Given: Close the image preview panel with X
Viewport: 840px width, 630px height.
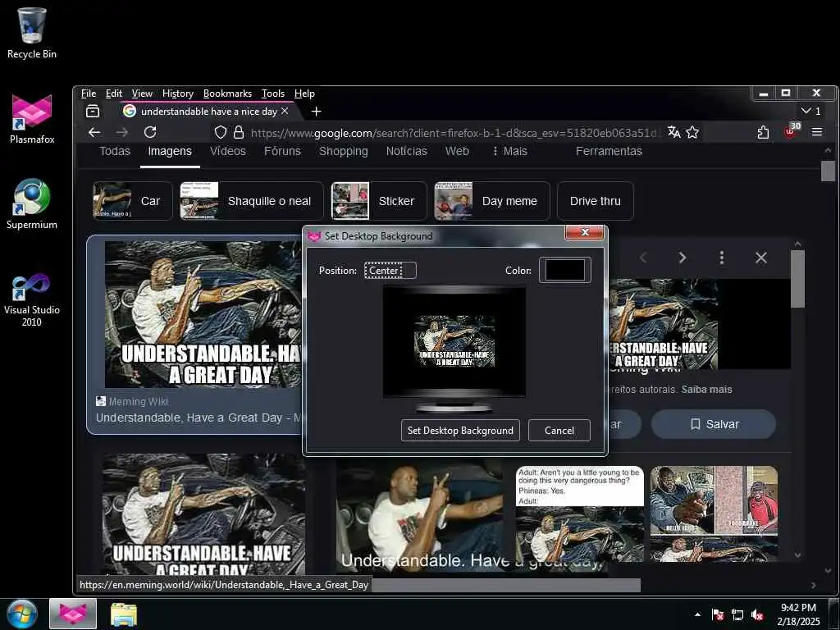Looking at the screenshot, I should (x=761, y=258).
